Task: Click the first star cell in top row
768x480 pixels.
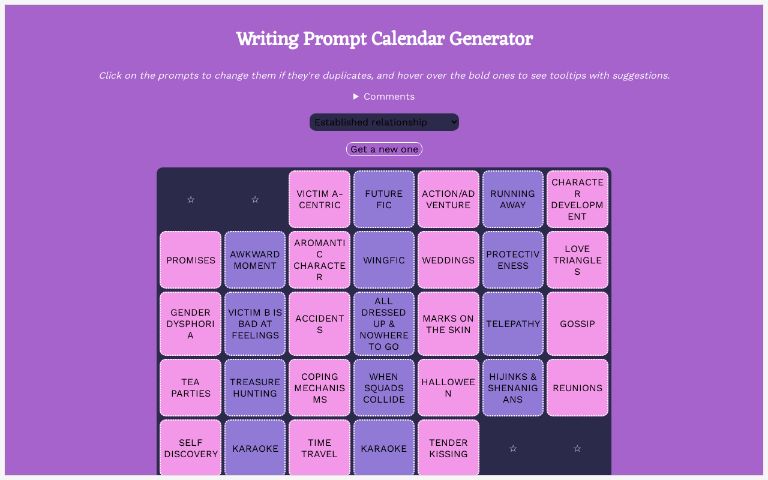Action: tap(191, 199)
